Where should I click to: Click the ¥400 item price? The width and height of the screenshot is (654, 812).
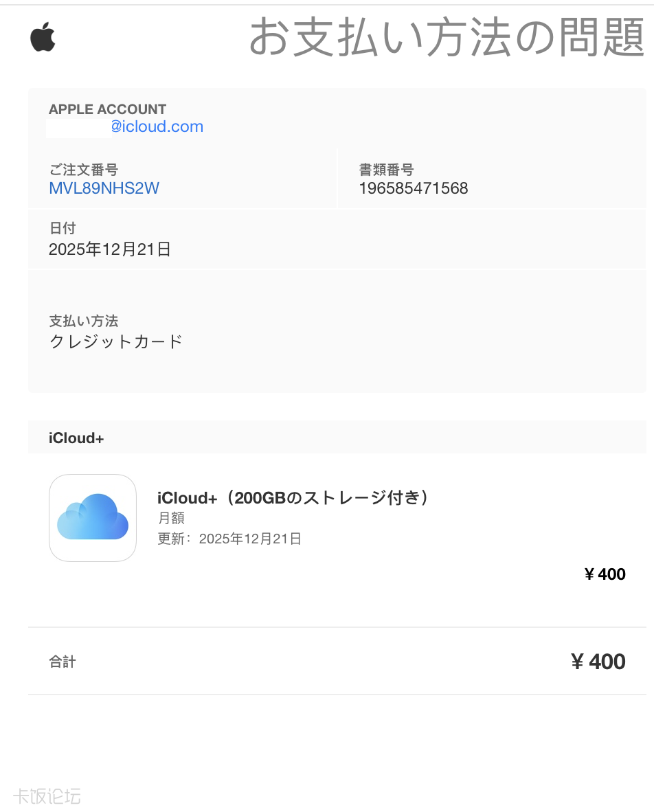[605, 574]
